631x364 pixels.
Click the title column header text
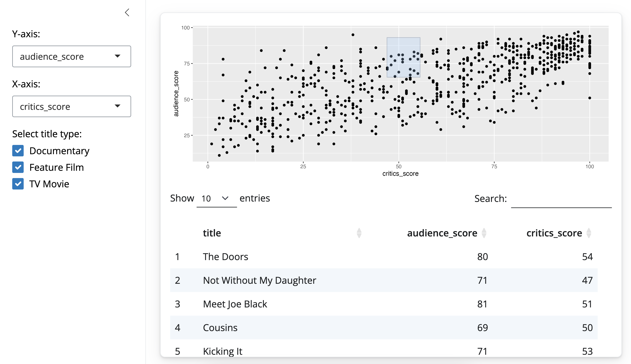pos(212,233)
